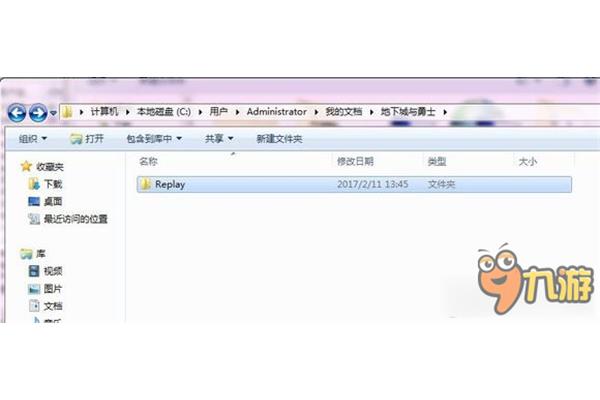600x400 pixels.
Task: Open 下载 in the favorites list
Action: tap(53, 184)
